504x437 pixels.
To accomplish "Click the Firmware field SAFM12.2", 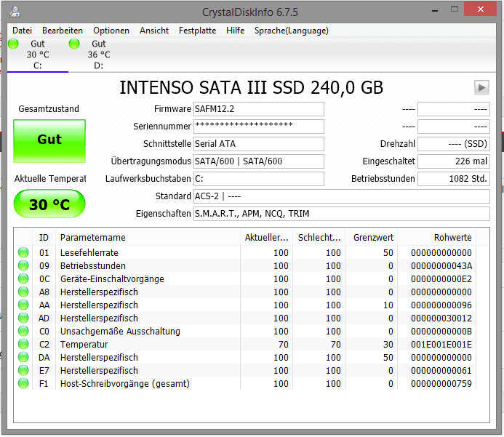I will click(x=259, y=109).
